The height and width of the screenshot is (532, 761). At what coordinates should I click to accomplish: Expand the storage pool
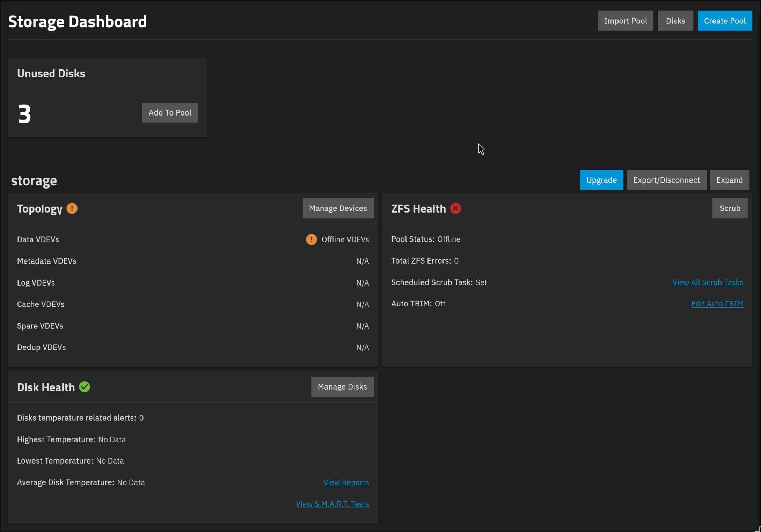[x=729, y=180]
